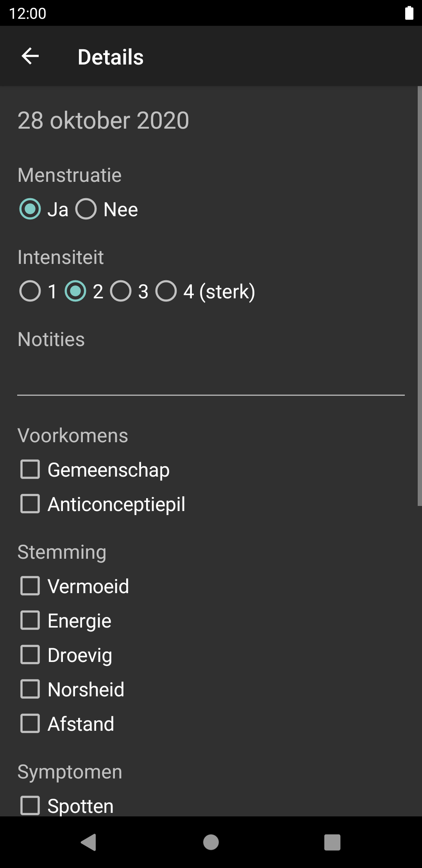
Task: Click the vertical scrollbar on right edge
Action: tap(419, 296)
